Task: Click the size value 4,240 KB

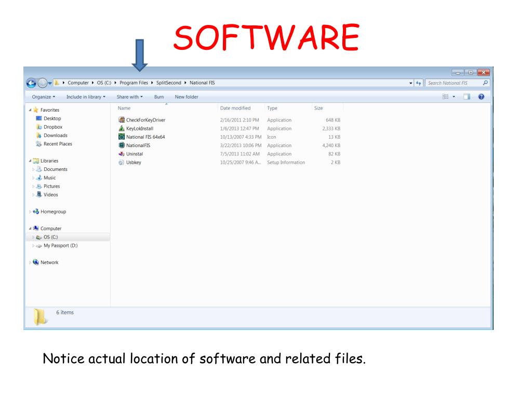Action: pos(331,145)
